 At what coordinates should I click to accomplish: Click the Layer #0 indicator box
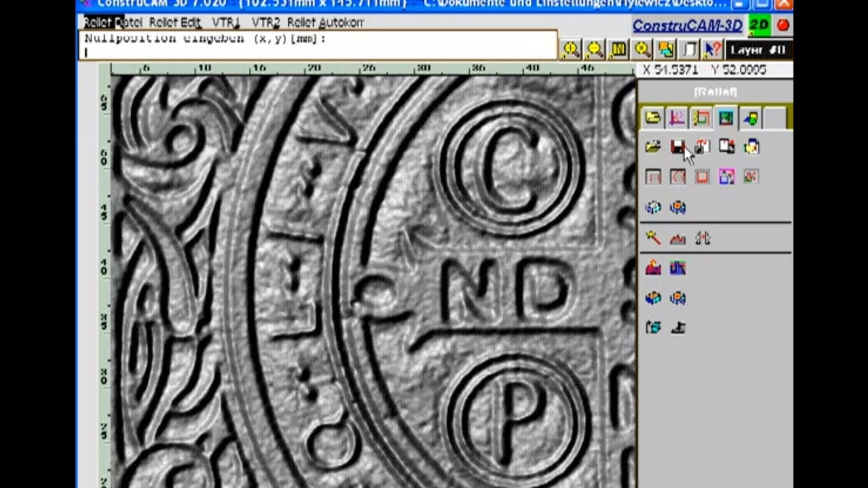[758, 50]
